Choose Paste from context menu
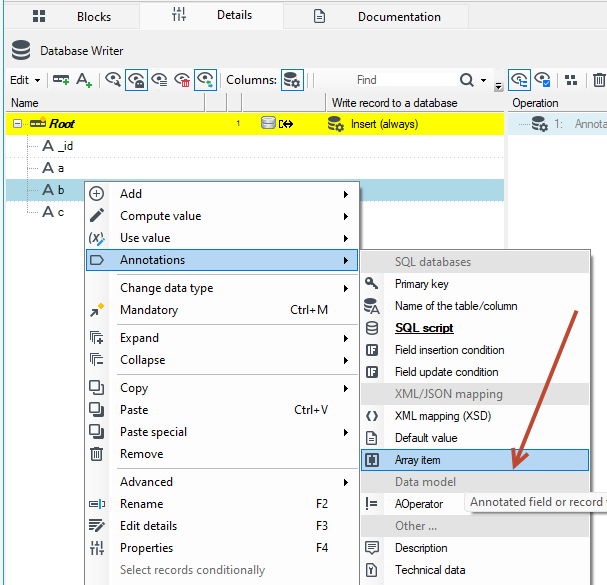 click(222, 410)
